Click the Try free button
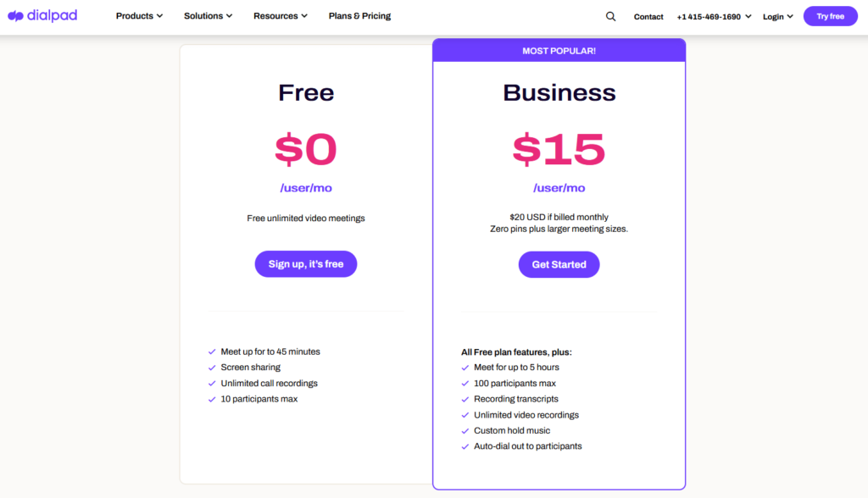 (831, 16)
